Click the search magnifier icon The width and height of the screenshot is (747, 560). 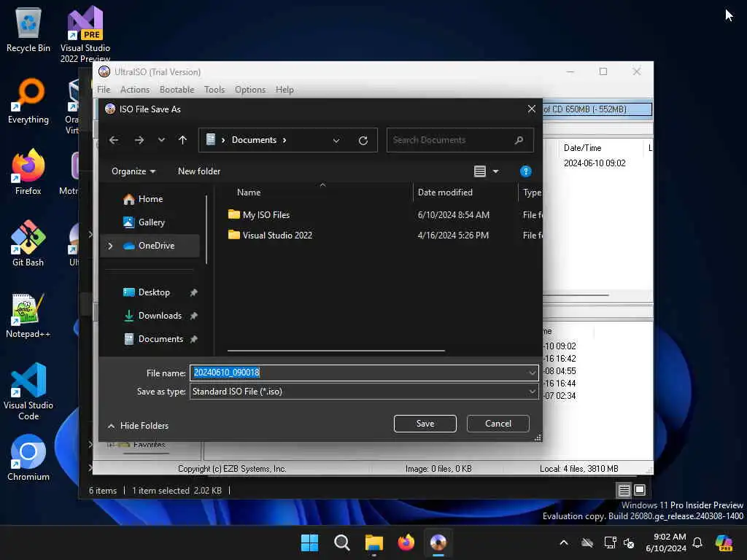coord(519,140)
